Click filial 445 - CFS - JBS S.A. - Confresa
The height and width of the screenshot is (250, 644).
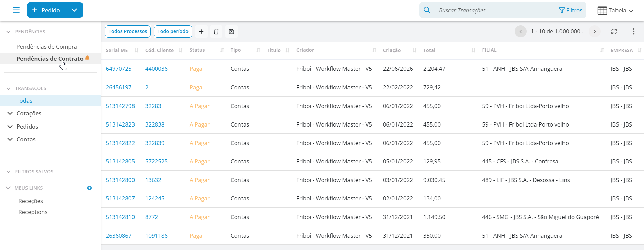(520, 161)
